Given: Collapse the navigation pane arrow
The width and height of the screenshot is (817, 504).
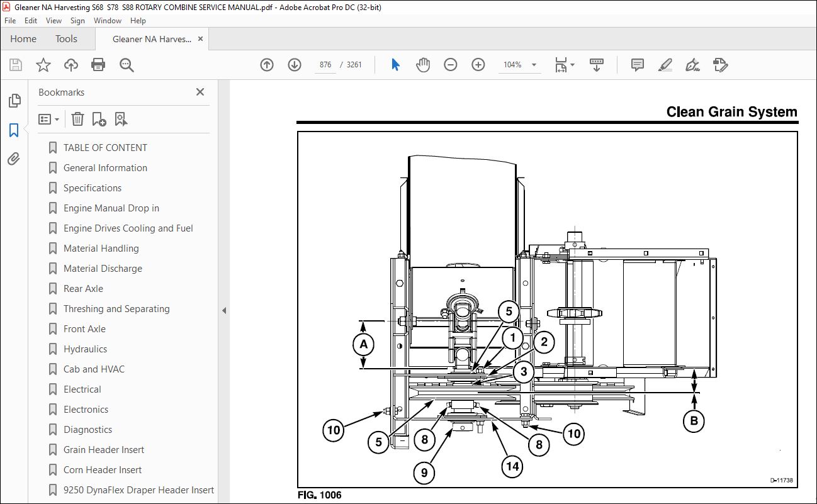Looking at the screenshot, I should coord(224,310).
